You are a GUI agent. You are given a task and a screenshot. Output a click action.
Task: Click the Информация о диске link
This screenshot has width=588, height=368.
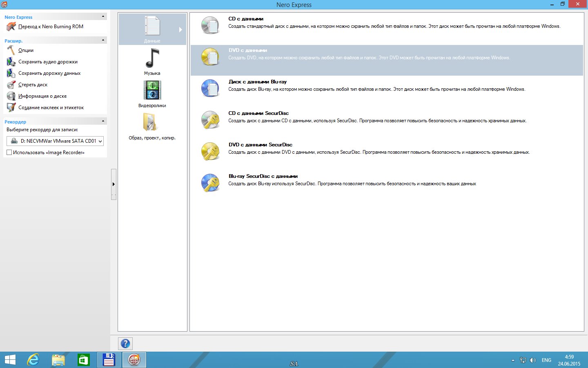tap(42, 96)
